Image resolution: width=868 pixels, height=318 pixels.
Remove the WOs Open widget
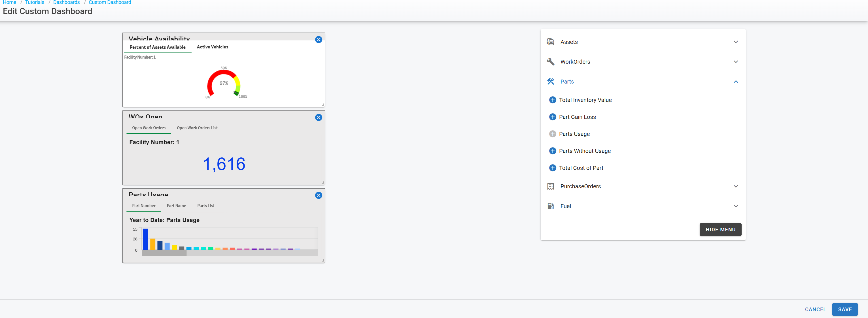318,118
